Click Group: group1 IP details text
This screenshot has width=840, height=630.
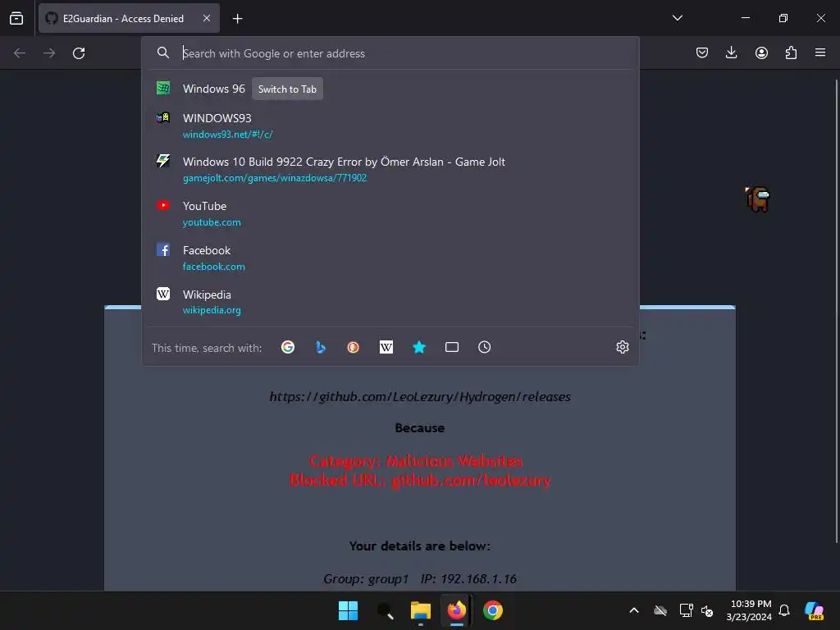click(x=420, y=579)
